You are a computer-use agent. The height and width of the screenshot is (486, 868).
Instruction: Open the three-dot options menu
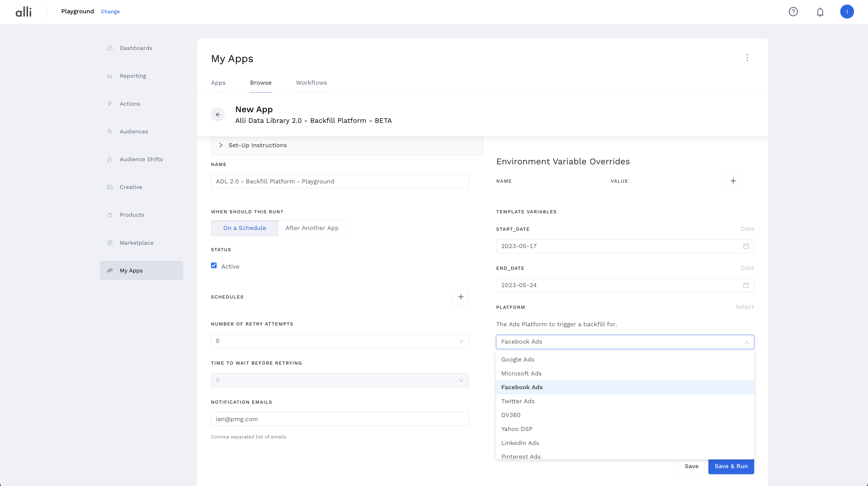[x=747, y=58]
